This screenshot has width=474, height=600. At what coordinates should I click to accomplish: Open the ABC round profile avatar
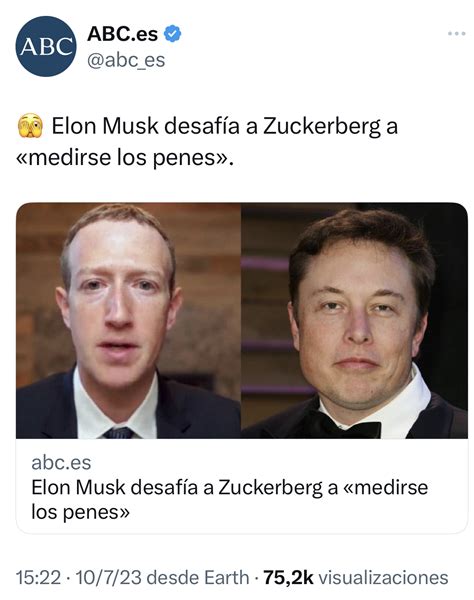tap(46, 46)
